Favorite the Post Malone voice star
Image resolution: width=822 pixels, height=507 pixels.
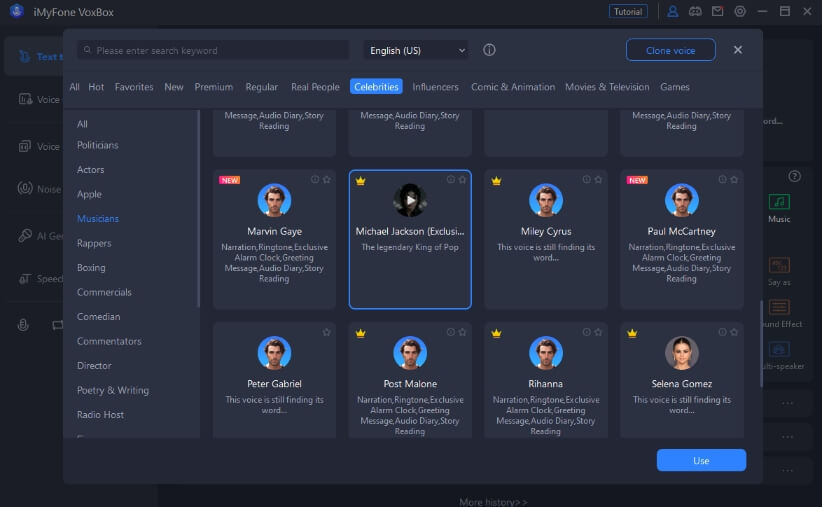(x=462, y=332)
